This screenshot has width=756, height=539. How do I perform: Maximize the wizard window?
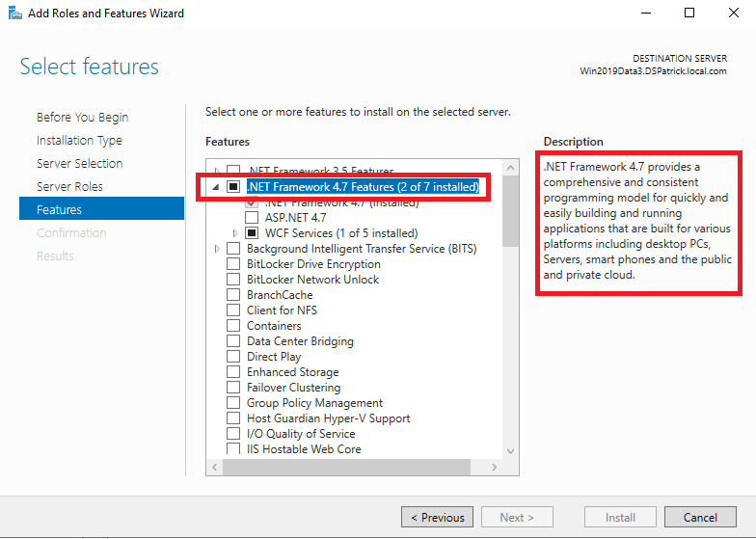tap(689, 13)
